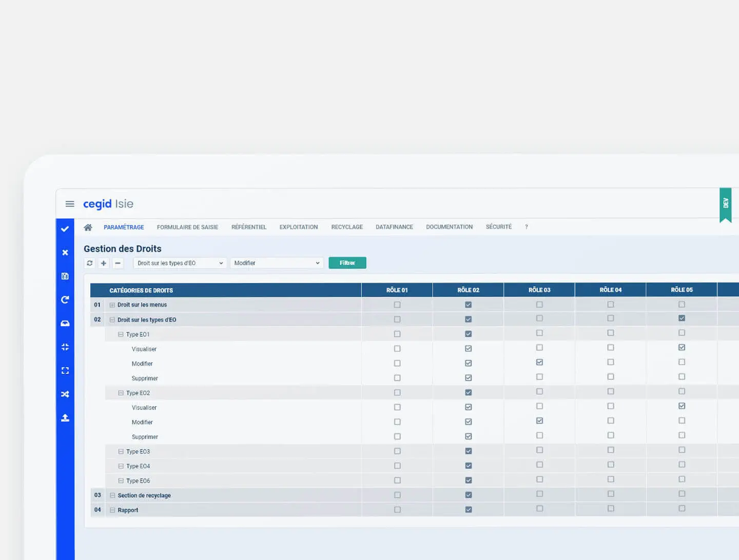This screenshot has width=739, height=560.
Task: Expand the Droit sur les menus row
Action: tap(112, 305)
